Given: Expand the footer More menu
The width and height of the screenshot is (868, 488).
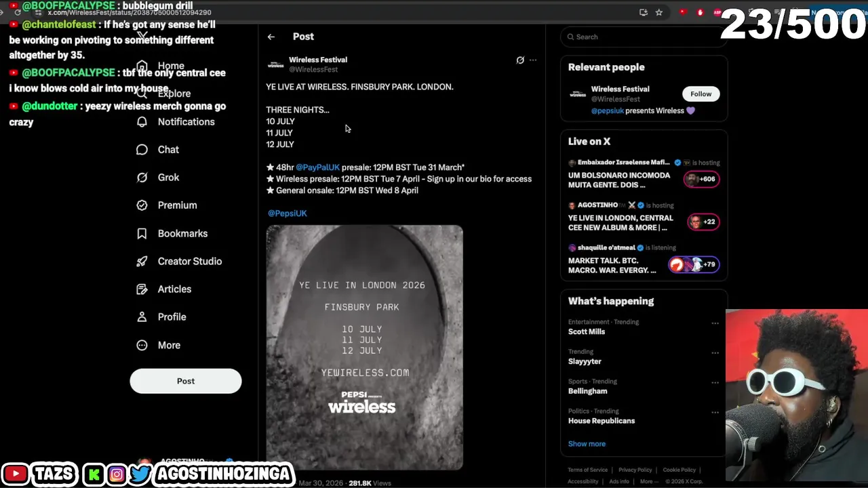Looking at the screenshot, I should tap(649, 482).
